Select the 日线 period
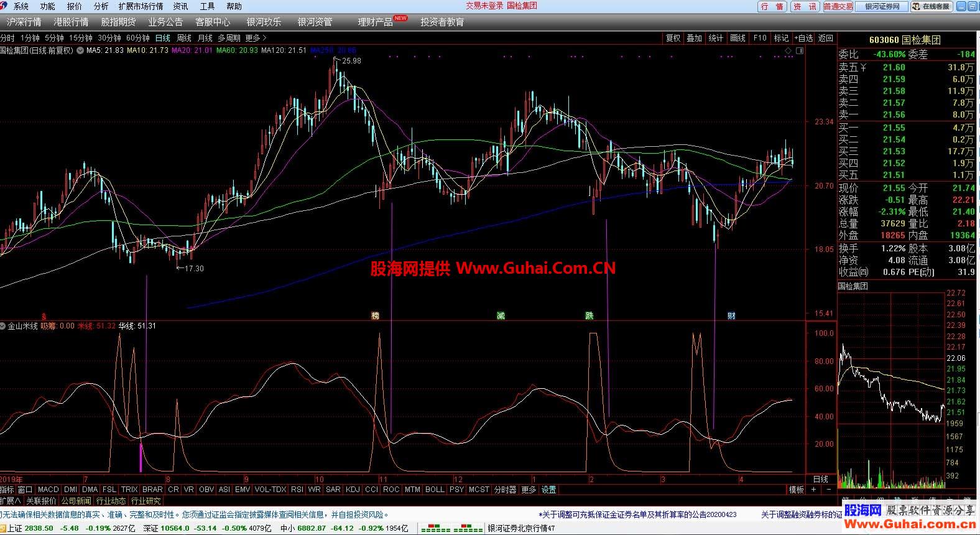The image size is (980, 535). click(163, 38)
